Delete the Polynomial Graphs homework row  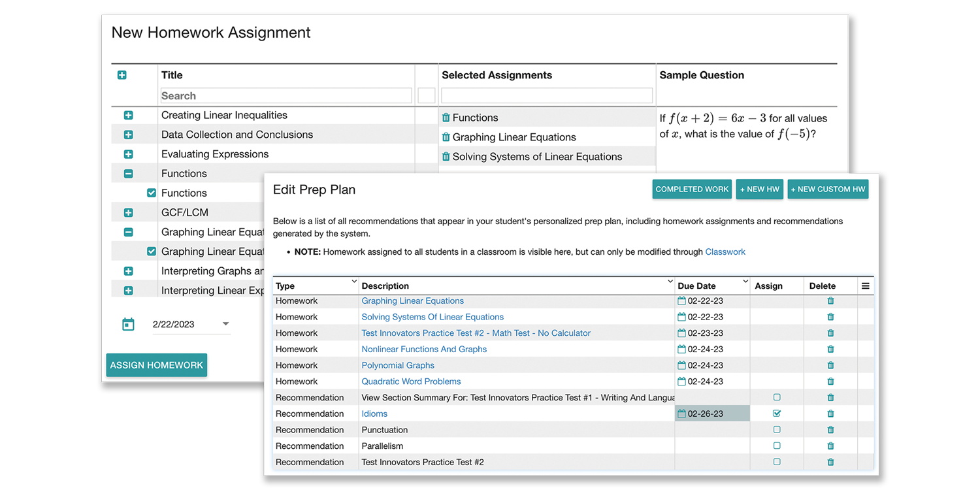tap(830, 366)
